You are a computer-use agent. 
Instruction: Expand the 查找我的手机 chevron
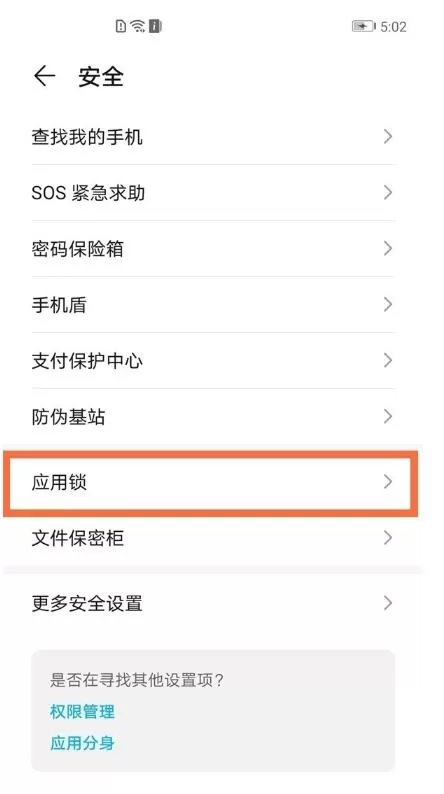[388, 136]
